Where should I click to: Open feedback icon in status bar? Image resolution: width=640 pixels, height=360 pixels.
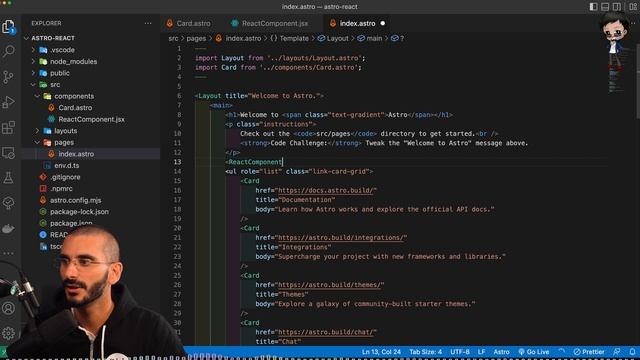coord(617,352)
